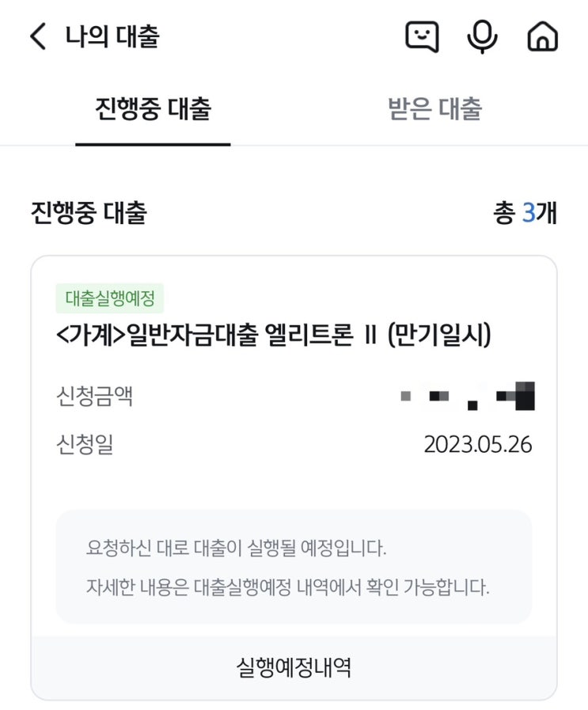
Task: Tap the blue number 3 in total count
Action: coord(529,213)
